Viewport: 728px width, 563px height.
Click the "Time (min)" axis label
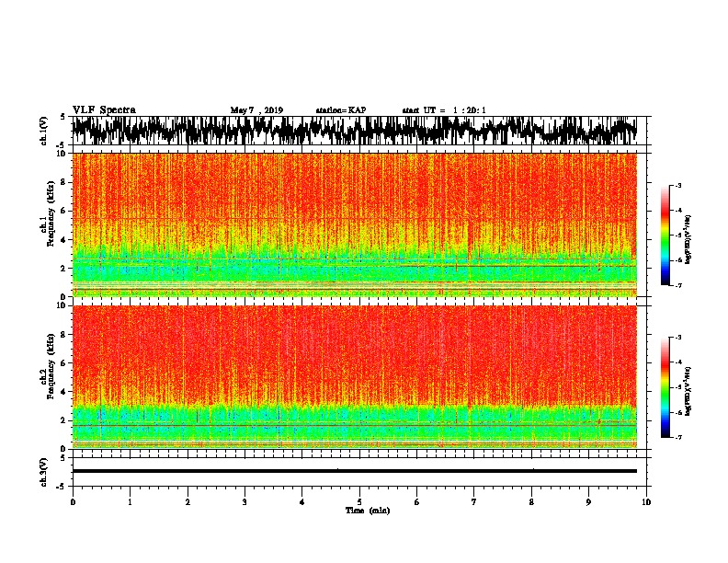[368, 511]
